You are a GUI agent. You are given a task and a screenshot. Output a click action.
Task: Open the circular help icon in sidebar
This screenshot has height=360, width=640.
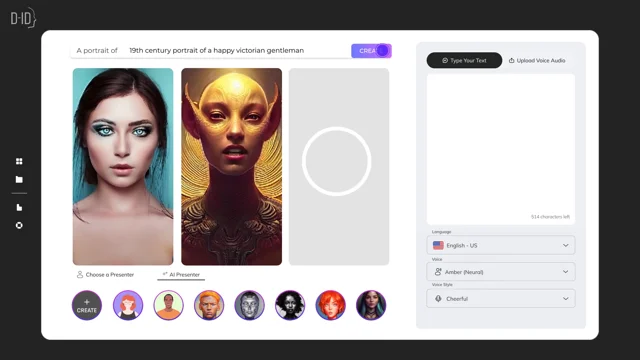[19, 225]
